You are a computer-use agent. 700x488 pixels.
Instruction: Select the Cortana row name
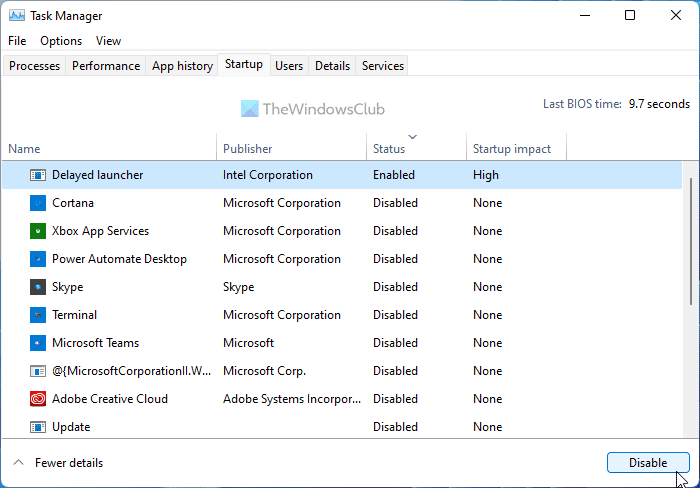(73, 203)
